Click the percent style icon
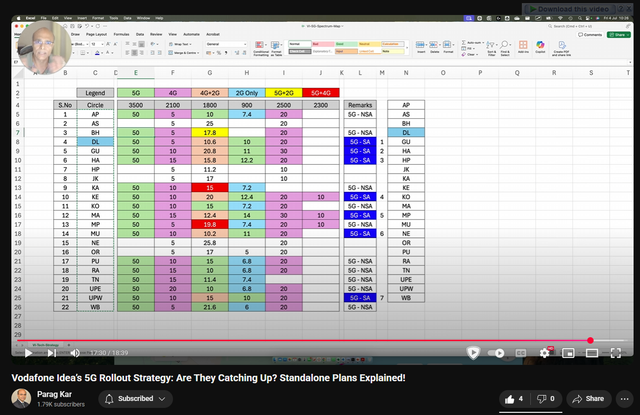 [x=219, y=53]
